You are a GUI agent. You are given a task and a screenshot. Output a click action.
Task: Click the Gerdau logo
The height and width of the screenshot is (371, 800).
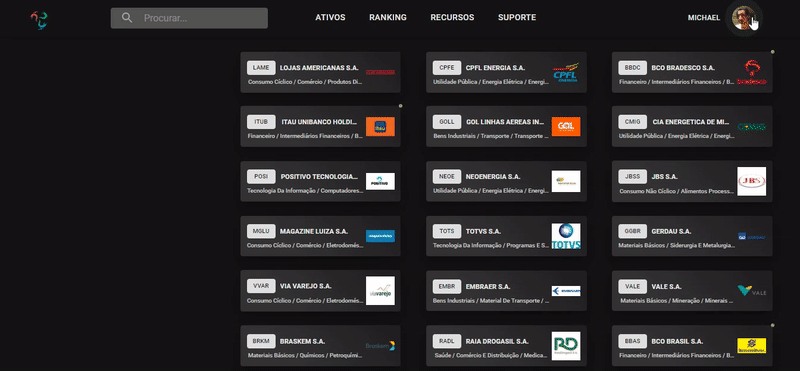(x=752, y=236)
